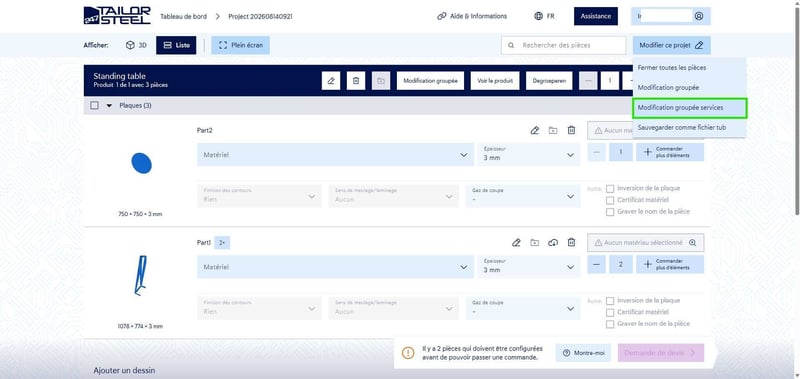Click the Aide & Informations link

click(x=472, y=16)
